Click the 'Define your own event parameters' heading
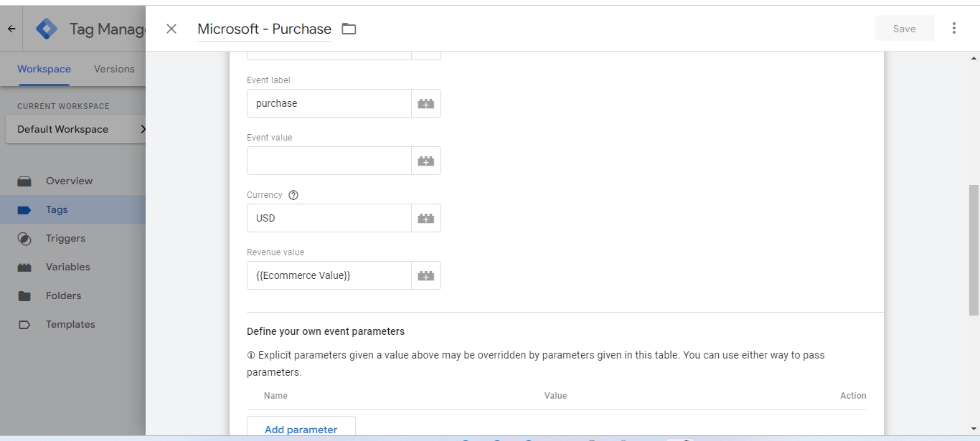980x441 pixels. [326, 331]
